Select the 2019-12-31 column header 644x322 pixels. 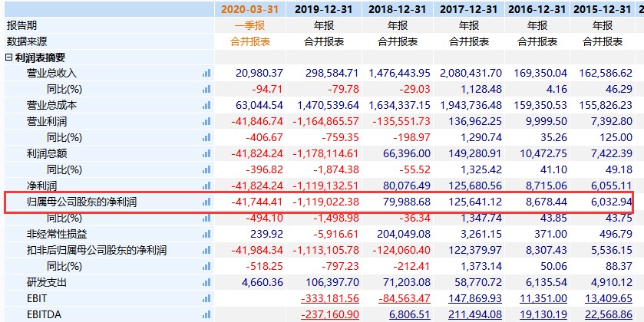click(324, 9)
